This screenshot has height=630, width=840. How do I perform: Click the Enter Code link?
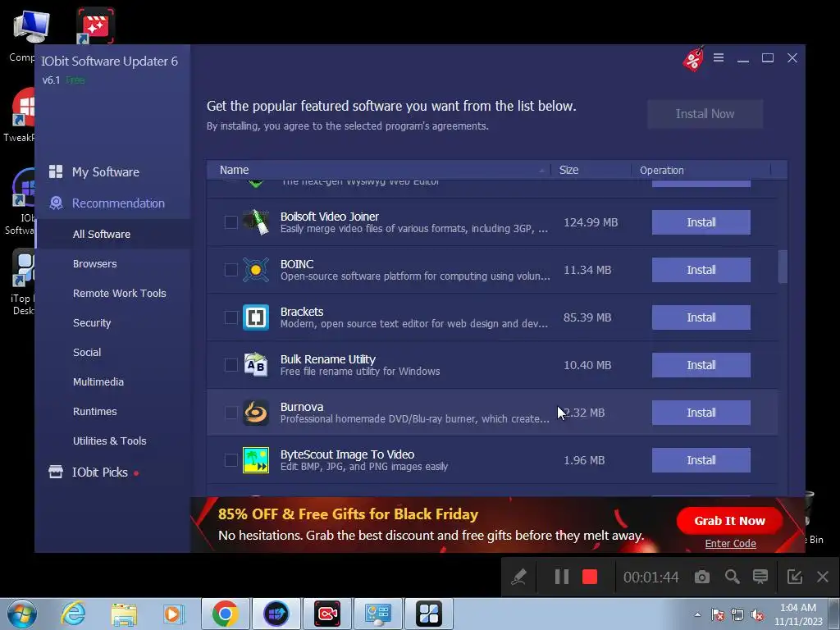(730, 543)
